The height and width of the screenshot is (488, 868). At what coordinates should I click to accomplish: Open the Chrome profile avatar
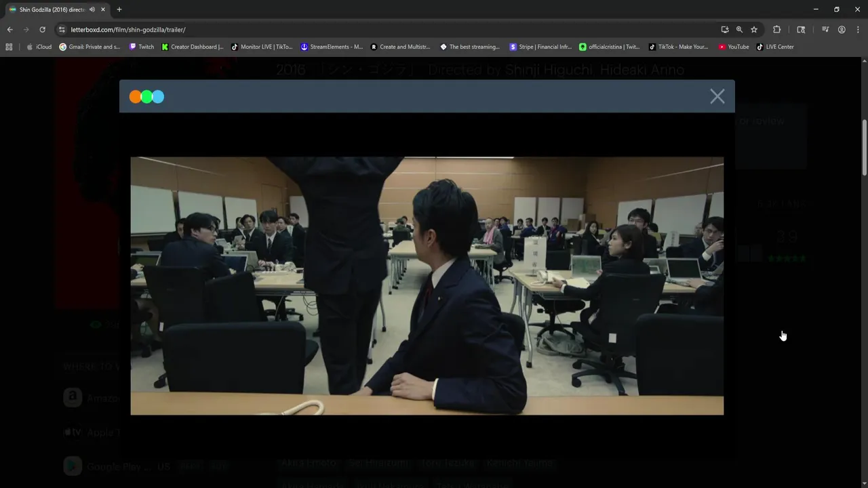842,30
